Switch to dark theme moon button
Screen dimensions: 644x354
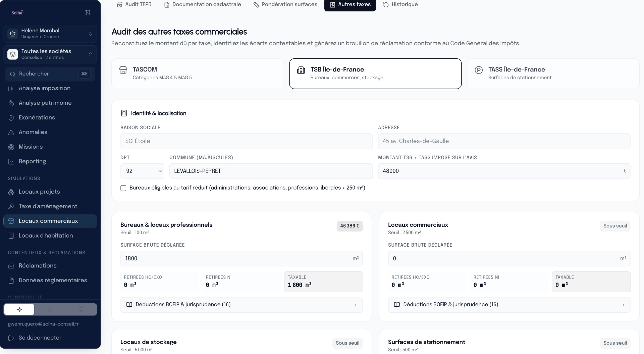50,309
